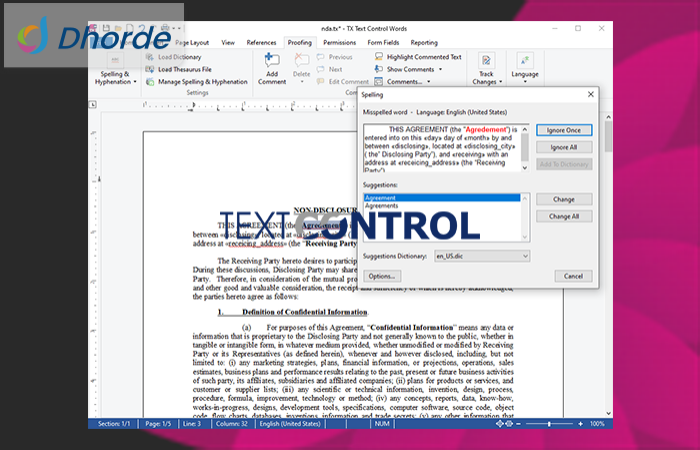Open spelling Options... dialog
Image resolution: width=700 pixels, height=450 pixels.
click(382, 276)
